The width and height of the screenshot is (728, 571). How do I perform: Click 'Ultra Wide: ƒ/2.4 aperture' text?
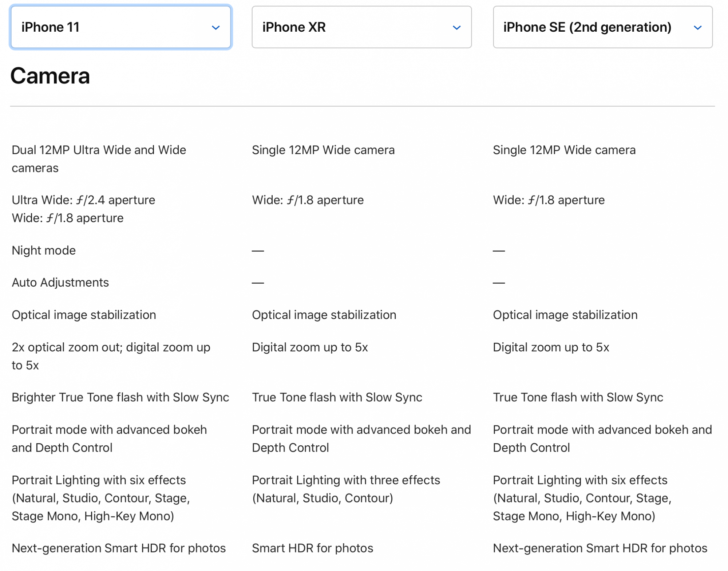click(x=83, y=200)
